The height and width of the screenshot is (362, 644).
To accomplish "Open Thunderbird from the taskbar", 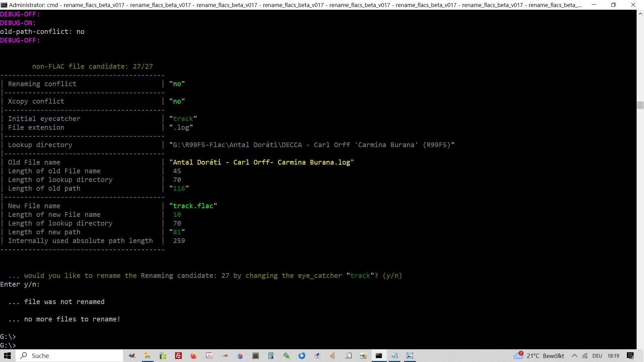I will tap(302, 356).
